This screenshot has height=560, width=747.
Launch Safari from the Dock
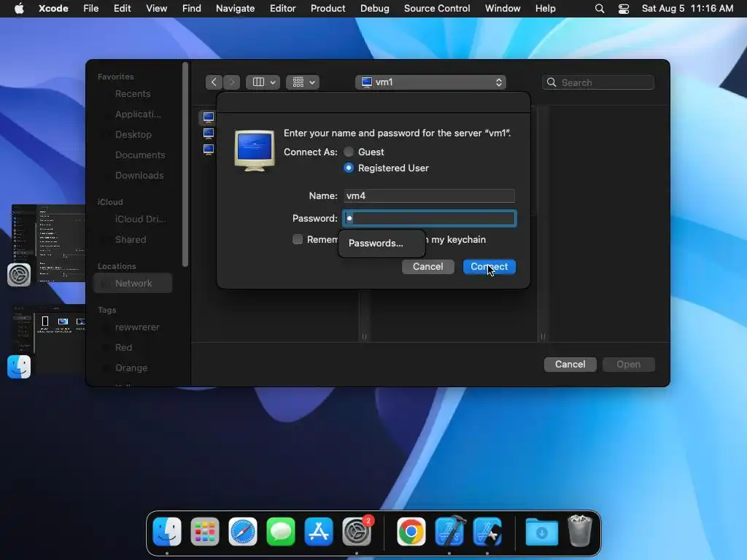tap(243, 532)
